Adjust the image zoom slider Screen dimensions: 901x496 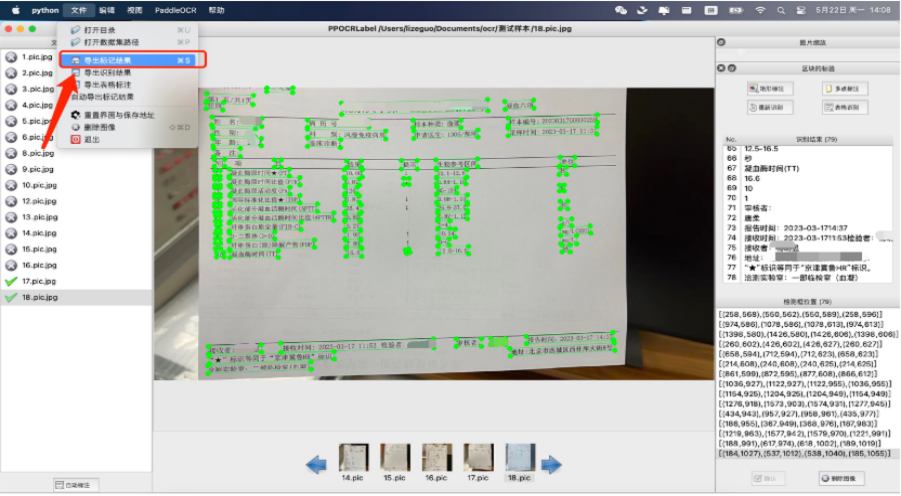point(741,53)
